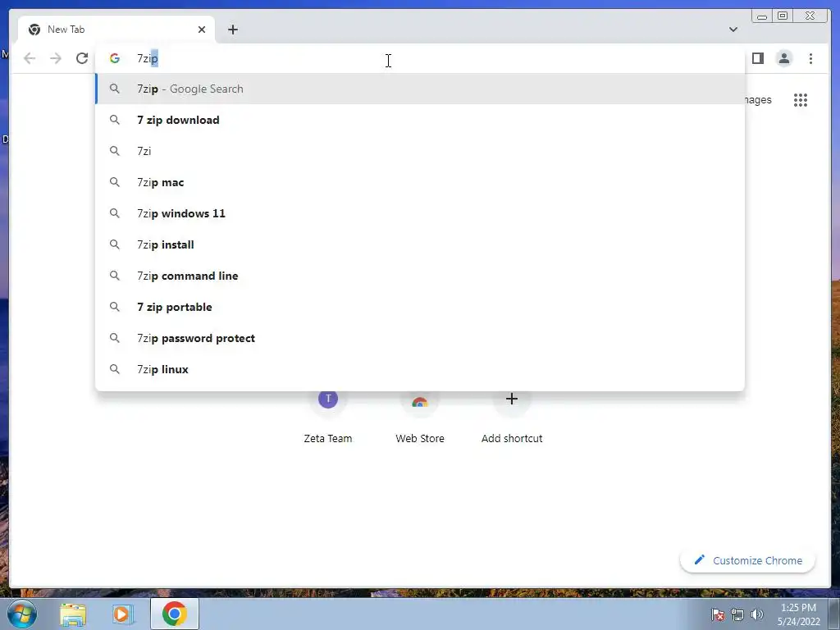Click the browser forward arrow
840x630 pixels.
[x=56, y=58]
